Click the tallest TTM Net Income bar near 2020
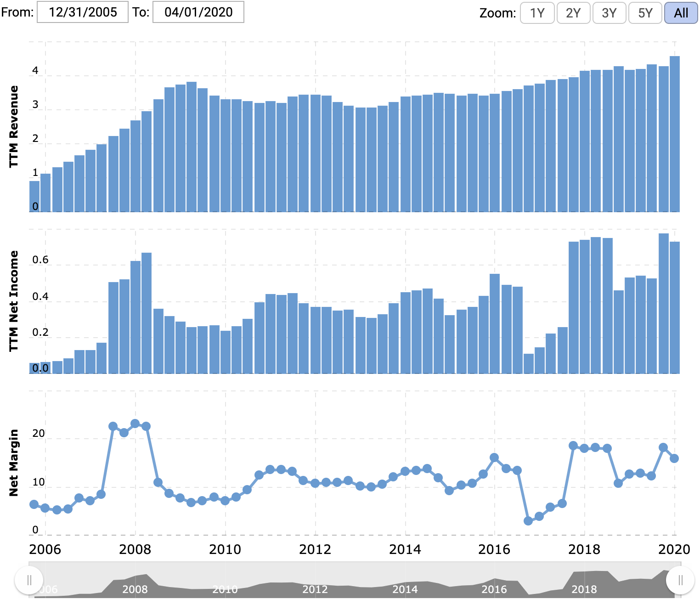Screen dimensions: 700x599 coord(664,303)
